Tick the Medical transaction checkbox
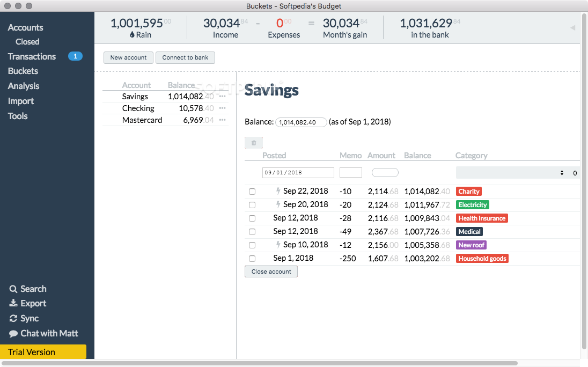This screenshot has width=588, height=367. click(x=252, y=232)
